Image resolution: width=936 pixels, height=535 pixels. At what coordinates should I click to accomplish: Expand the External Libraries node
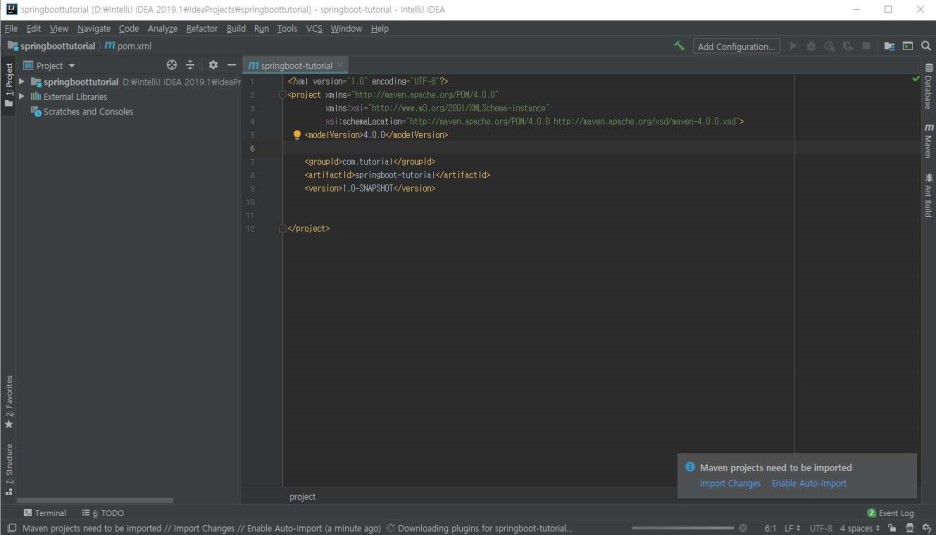(x=21, y=96)
